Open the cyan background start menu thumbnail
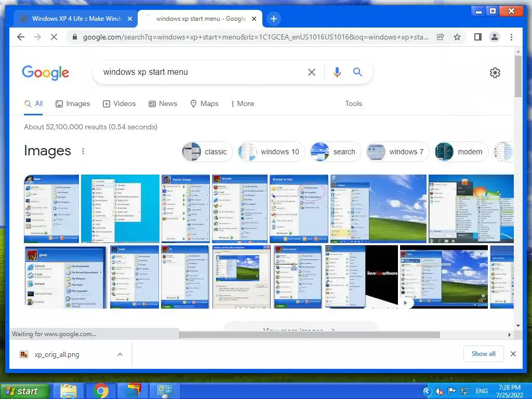This screenshot has width=532, height=399. point(120,209)
